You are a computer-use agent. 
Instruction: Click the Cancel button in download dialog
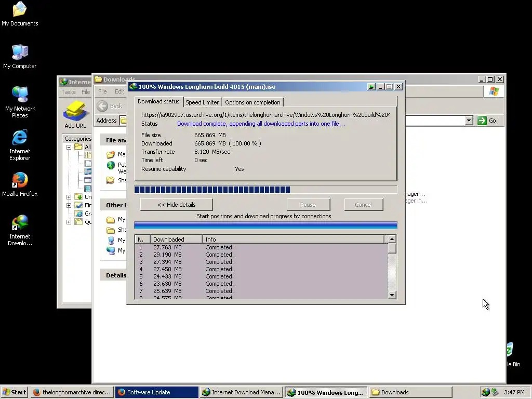coord(363,205)
